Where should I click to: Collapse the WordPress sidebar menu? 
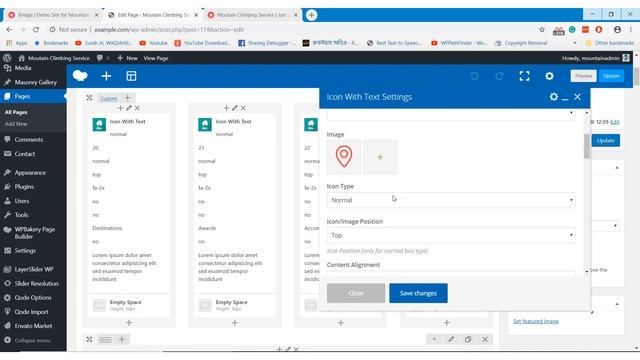[x=28, y=340]
